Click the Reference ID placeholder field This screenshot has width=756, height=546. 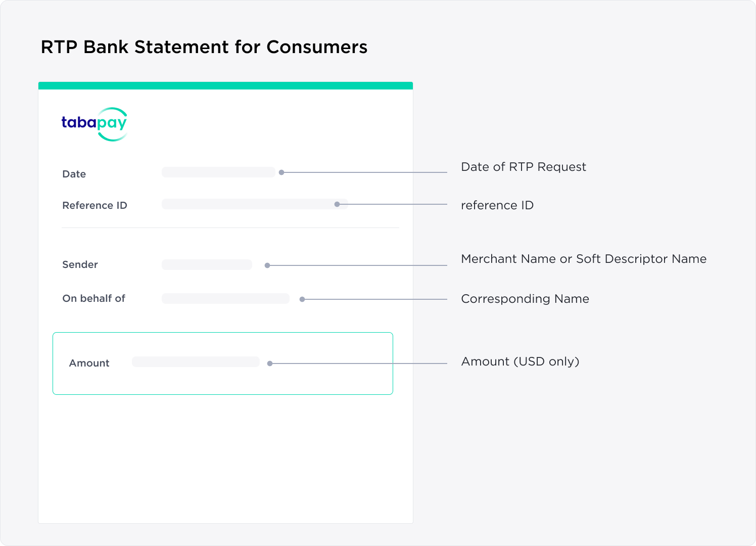pyautogui.click(x=255, y=204)
